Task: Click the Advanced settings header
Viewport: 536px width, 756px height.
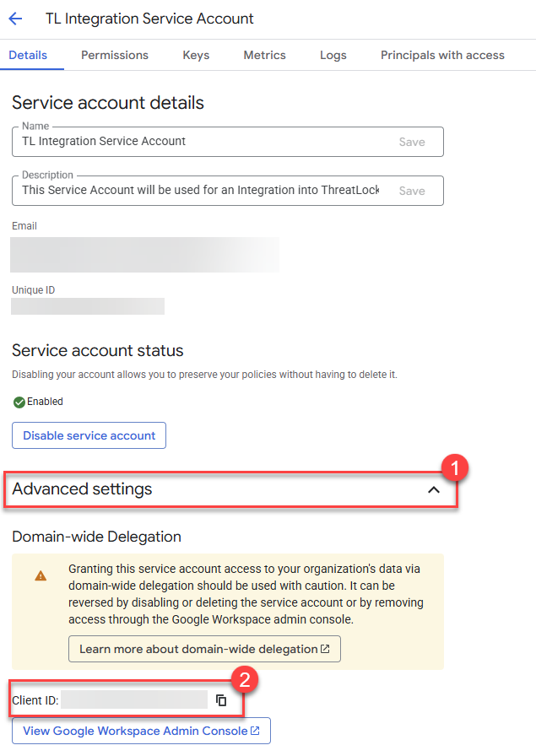Action: coord(230,489)
